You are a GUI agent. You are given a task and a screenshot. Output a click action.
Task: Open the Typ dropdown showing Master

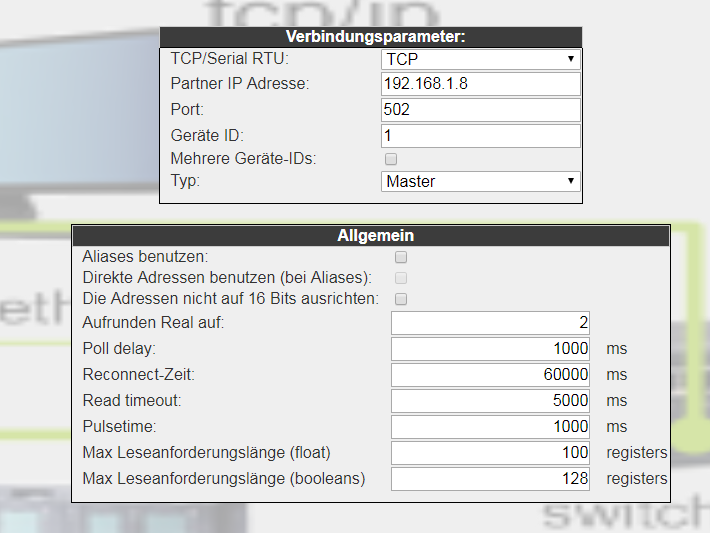(480, 181)
